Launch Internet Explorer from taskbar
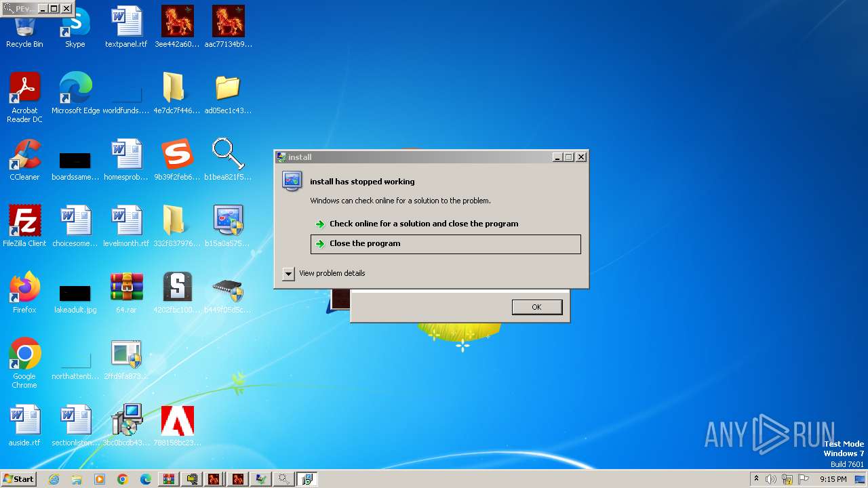The height and width of the screenshot is (488, 868). pos(54,479)
